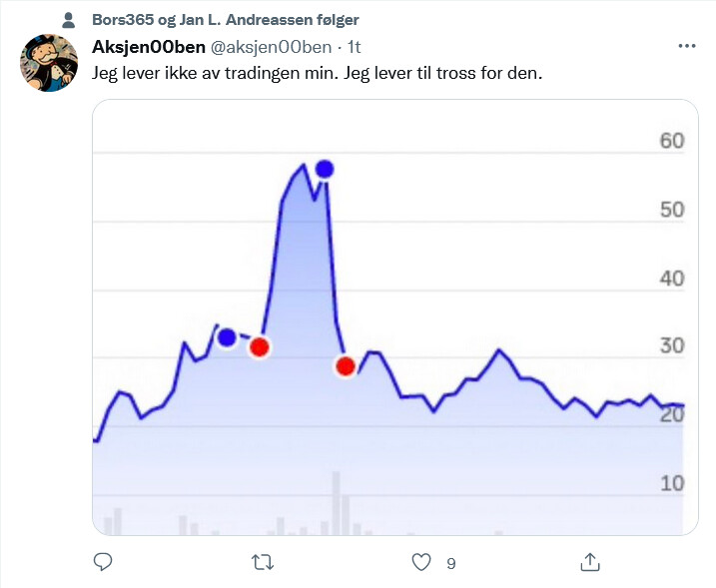The height and width of the screenshot is (588, 716).
Task: Retweet this post via the retweet icon
Action: tap(263, 562)
